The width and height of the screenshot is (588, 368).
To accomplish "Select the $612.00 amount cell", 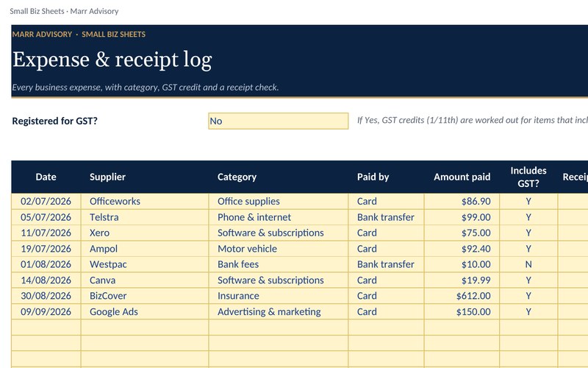I will click(462, 296).
